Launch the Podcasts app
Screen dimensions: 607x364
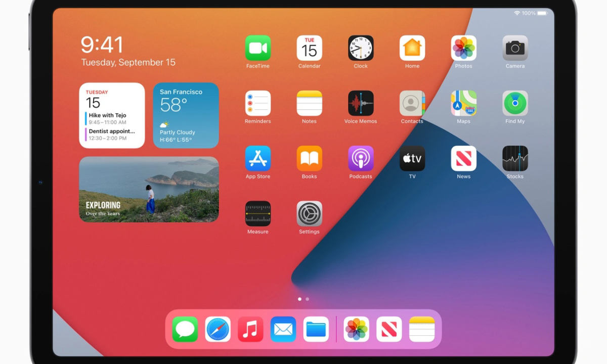point(361,158)
